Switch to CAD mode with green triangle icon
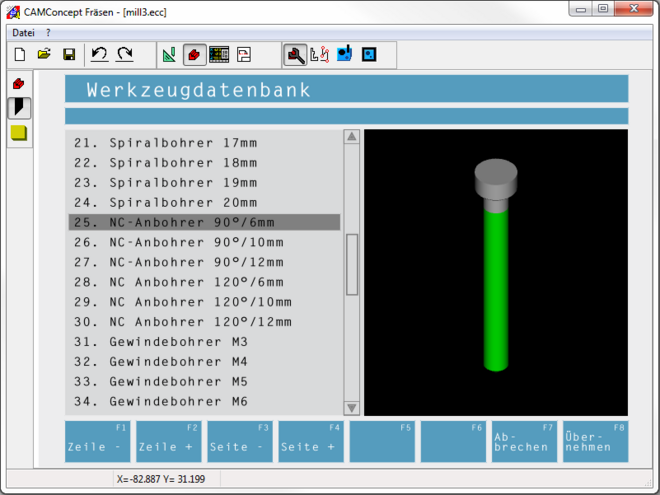 (x=169, y=54)
